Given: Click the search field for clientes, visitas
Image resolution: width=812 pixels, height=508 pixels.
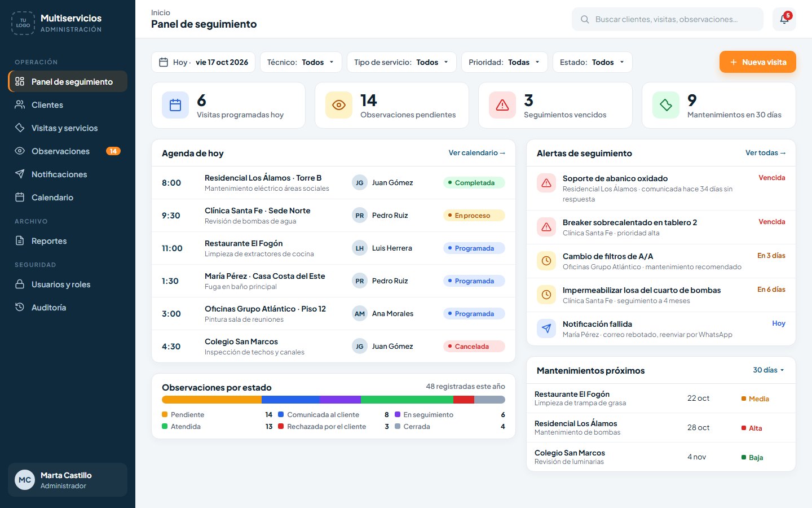Looking at the screenshot, I should coord(668,19).
